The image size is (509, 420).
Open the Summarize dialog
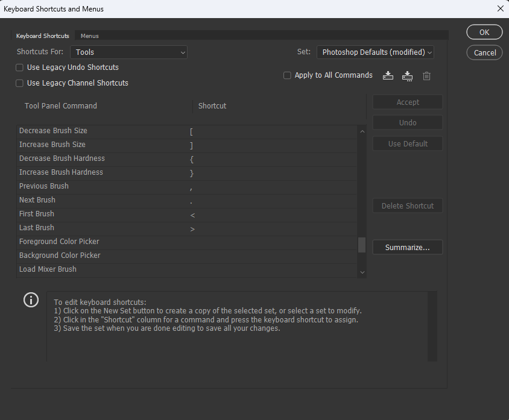407,247
